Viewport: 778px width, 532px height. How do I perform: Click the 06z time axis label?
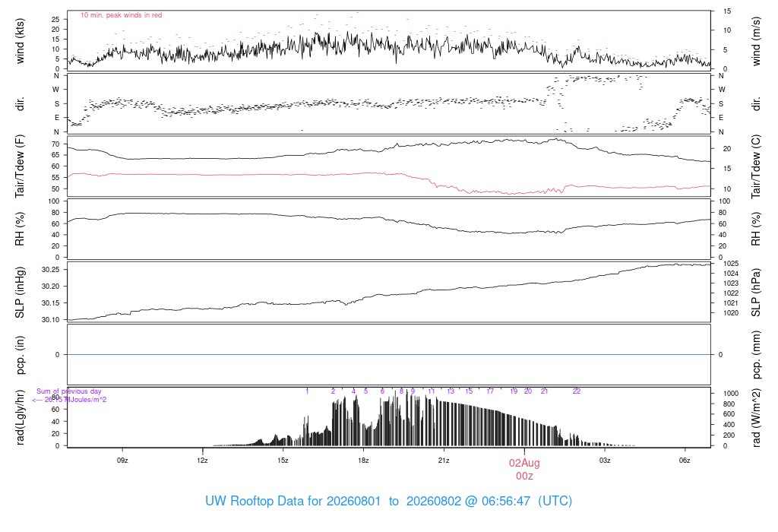(x=685, y=461)
